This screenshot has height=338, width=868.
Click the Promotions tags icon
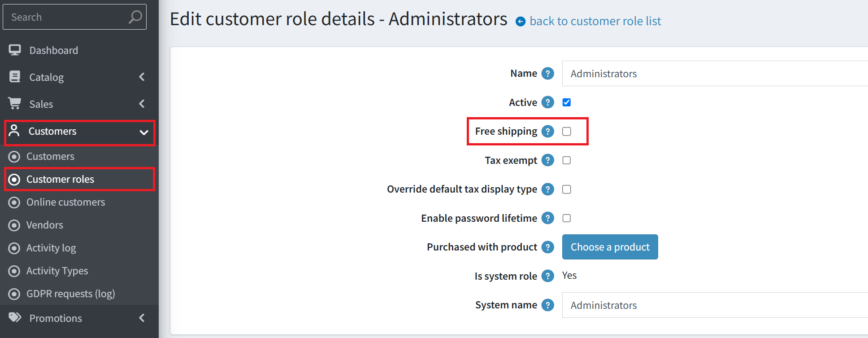point(15,317)
